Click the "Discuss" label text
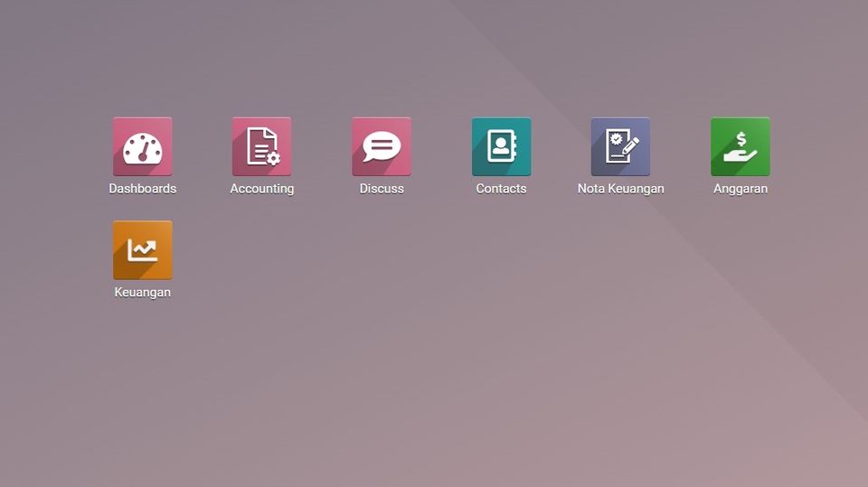 (x=382, y=189)
